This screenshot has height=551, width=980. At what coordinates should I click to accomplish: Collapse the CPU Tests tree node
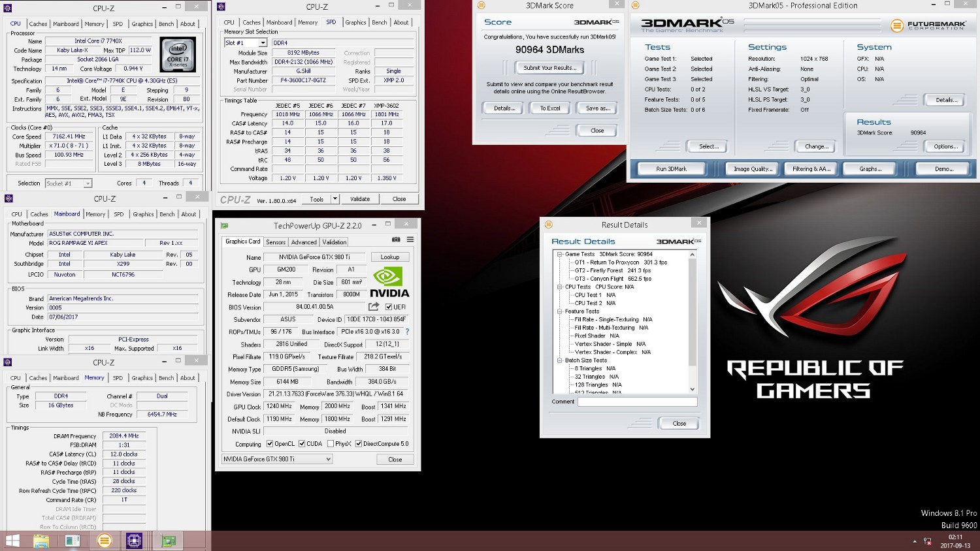[x=560, y=287]
